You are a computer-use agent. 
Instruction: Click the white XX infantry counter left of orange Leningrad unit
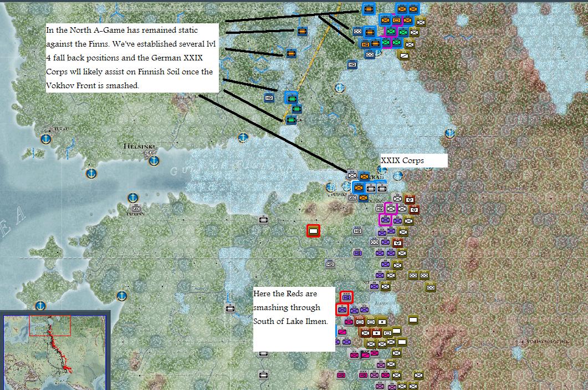click(352, 175)
